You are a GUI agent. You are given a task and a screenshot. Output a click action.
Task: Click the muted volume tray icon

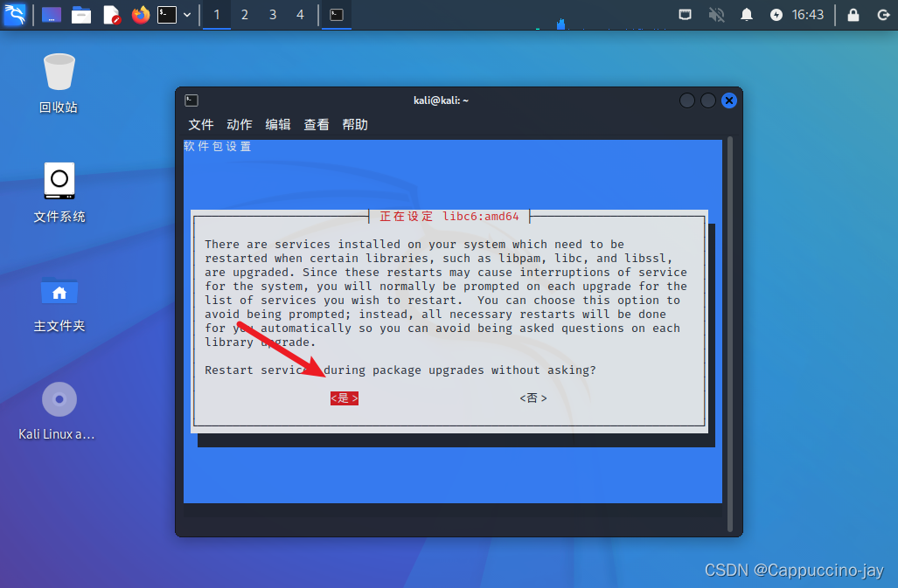(x=716, y=14)
